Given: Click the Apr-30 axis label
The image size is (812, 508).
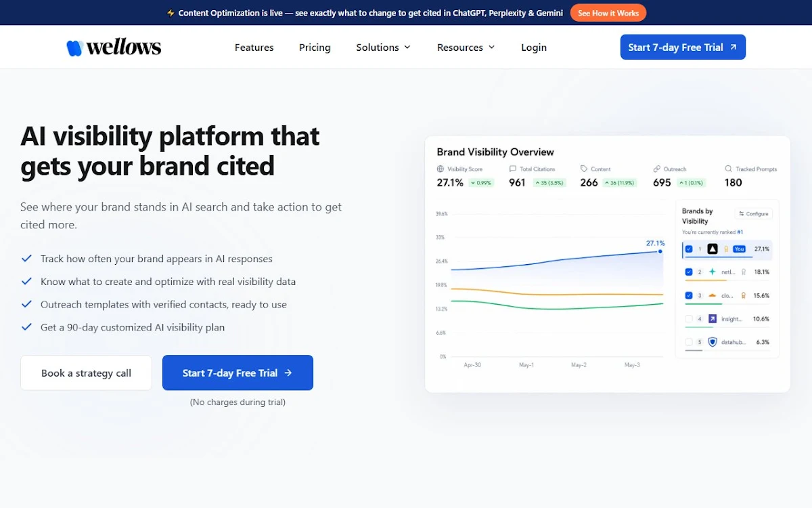Looking at the screenshot, I should point(472,365).
